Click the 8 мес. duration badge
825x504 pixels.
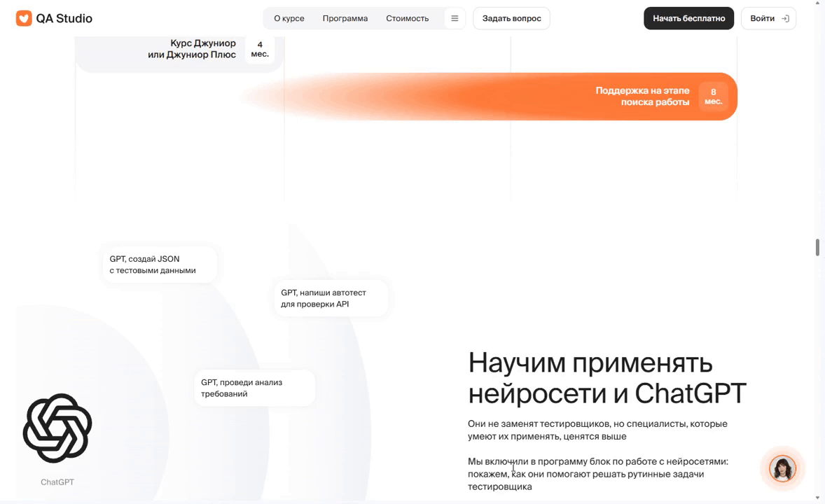714,97
